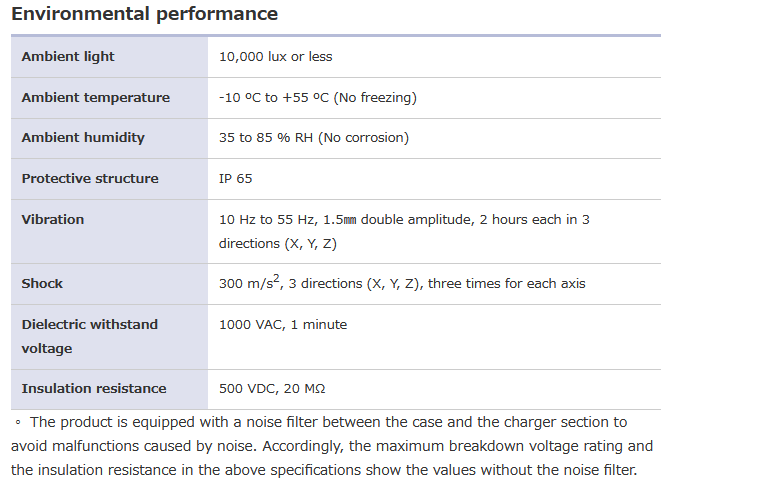The height and width of the screenshot is (495, 773).
Task: Click the 10 Hz to 55 Hz vibration text
Action: click(x=404, y=220)
